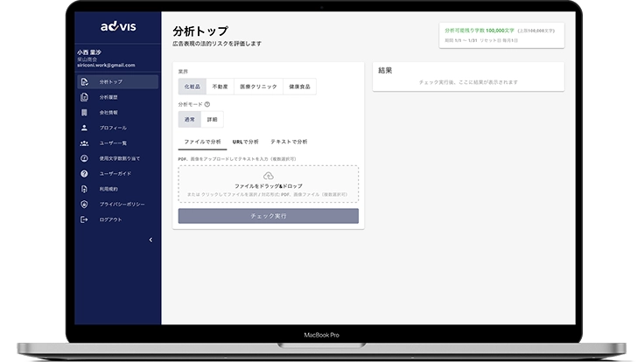Switch to the URLで分析 tab
This screenshot has height=362, width=644.
[245, 141]
